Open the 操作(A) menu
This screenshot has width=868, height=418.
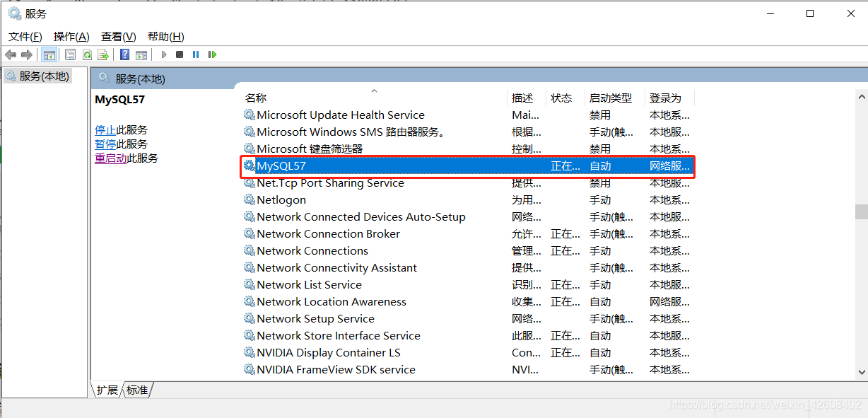(x=71, y=36)
